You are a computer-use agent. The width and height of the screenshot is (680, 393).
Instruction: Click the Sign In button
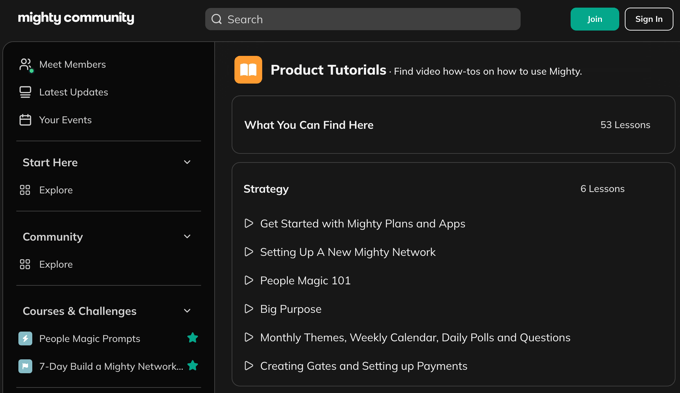point(649,19)
